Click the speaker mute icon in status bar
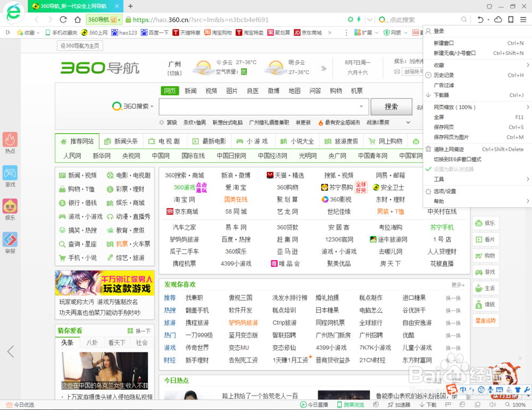The width and height of the screenshot is (532, 410). tap(492, 405)
